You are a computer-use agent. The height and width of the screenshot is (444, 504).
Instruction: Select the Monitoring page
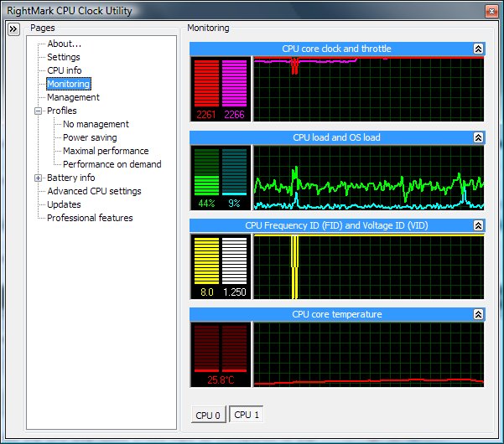[69, 84]
